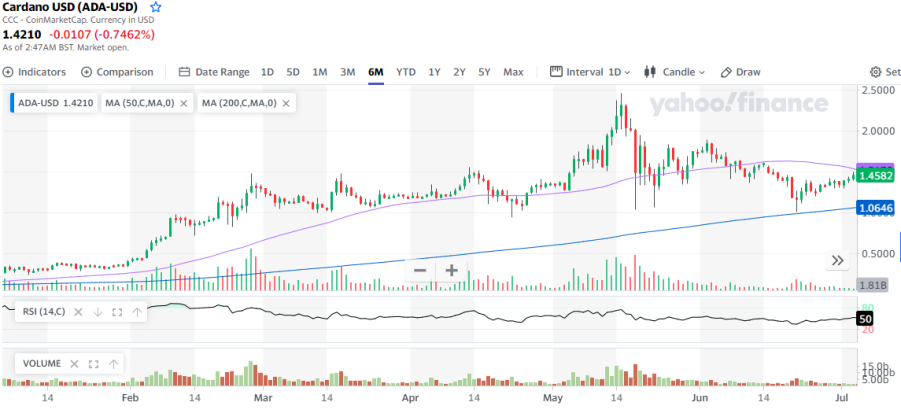
Task: Click the RSI value 50 tag
Action: pyautogui.click(x=864, y=319)
